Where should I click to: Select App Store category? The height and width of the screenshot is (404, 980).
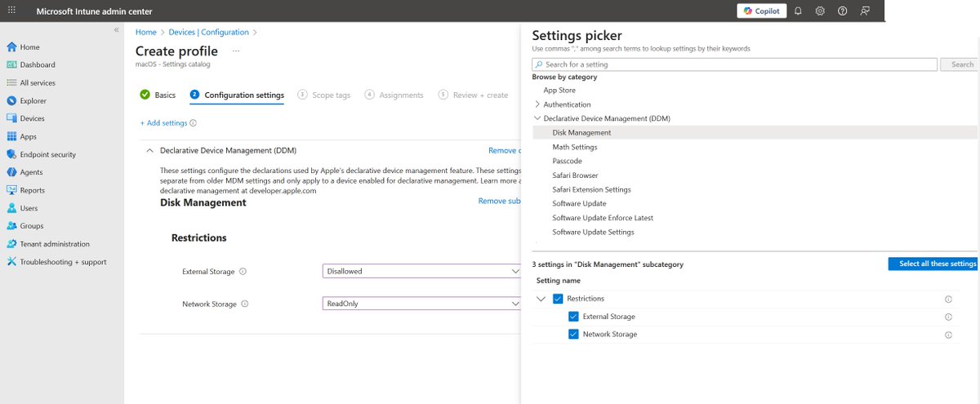point(559,91)
